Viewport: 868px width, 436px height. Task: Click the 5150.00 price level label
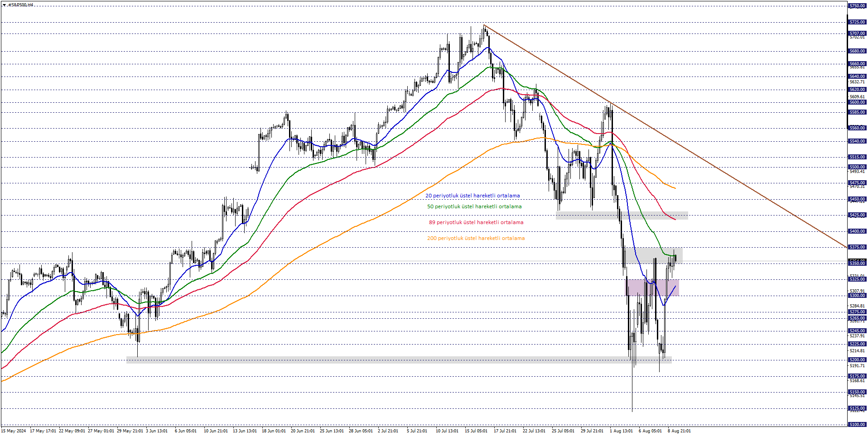857,392
